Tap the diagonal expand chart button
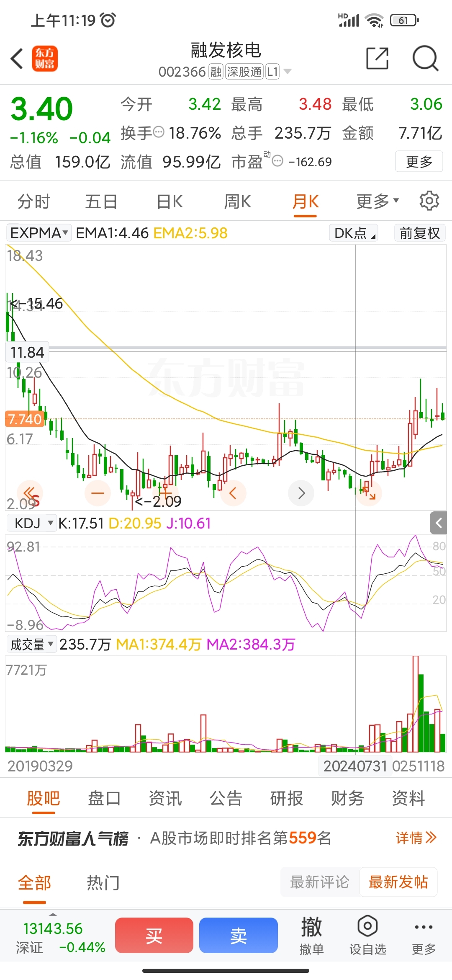 click(369, 493)
